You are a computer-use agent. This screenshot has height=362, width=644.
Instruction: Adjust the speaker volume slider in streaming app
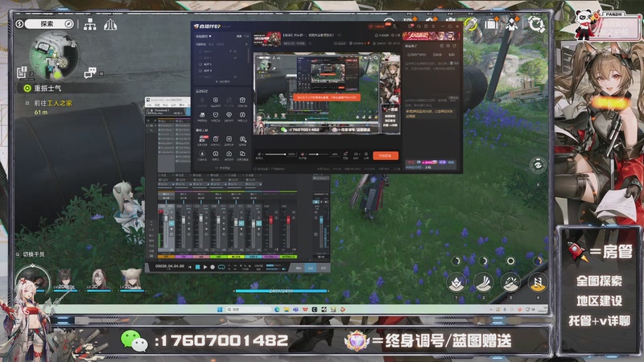click(318, 154)
